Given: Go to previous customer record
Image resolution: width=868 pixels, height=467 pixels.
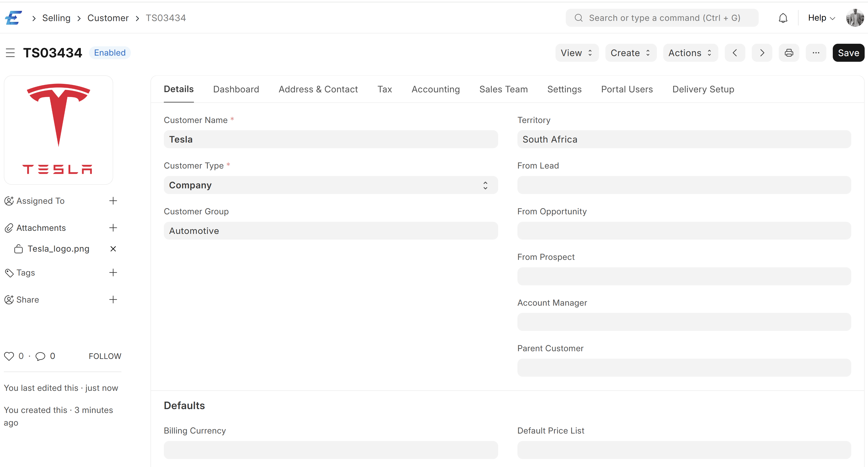Looking at the screenshot, I should 735,53.
